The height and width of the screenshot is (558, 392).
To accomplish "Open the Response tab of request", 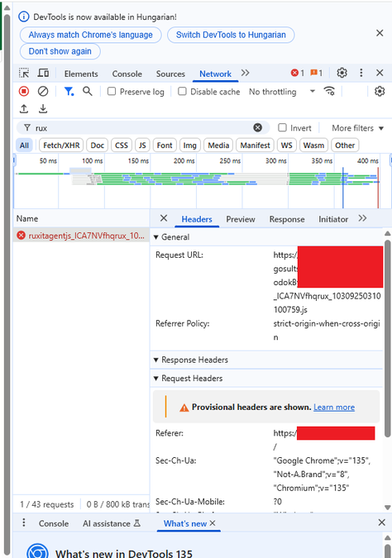I will click(x=287, y=219).
